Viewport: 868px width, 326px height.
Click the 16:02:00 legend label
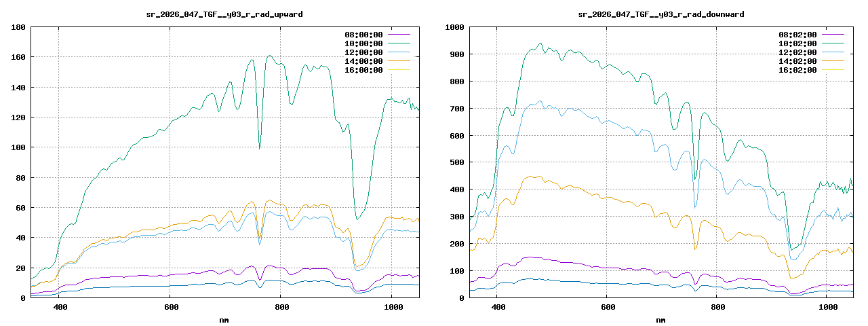[799, 70]
